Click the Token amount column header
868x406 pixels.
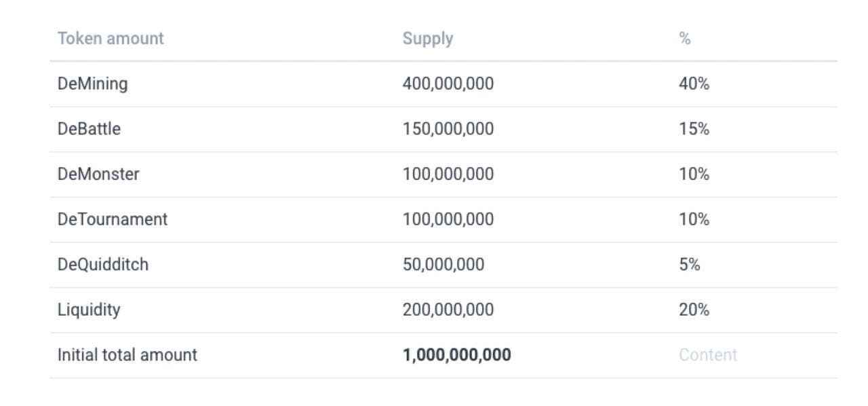111,39
